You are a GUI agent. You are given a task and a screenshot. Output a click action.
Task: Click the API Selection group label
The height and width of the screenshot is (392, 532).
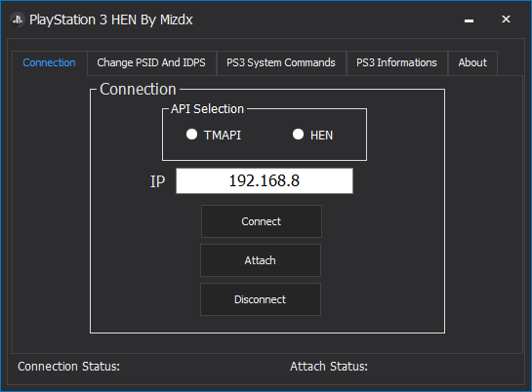[207, 109]
